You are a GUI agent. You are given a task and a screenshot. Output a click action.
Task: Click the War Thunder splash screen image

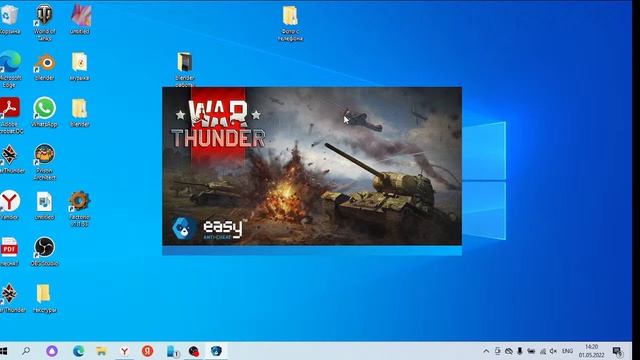click(x=312, y=166)
